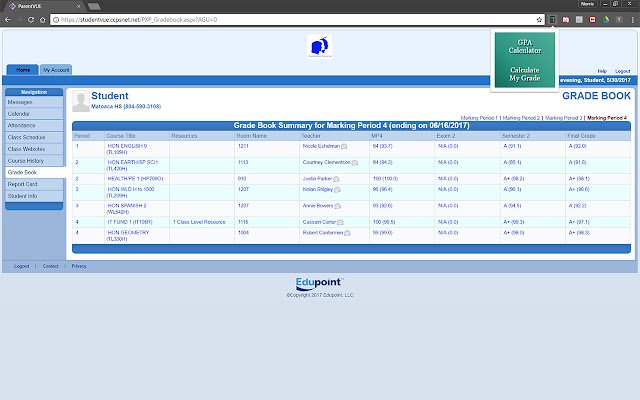Open HON EARTH/SP SCI 1 course link
Viewport: 640px width, 400px height.
(132, 165)
